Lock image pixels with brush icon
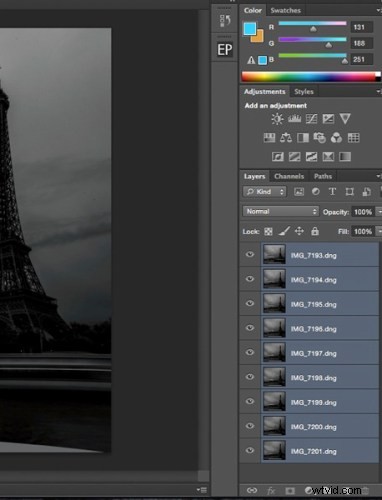 (284, 231)
